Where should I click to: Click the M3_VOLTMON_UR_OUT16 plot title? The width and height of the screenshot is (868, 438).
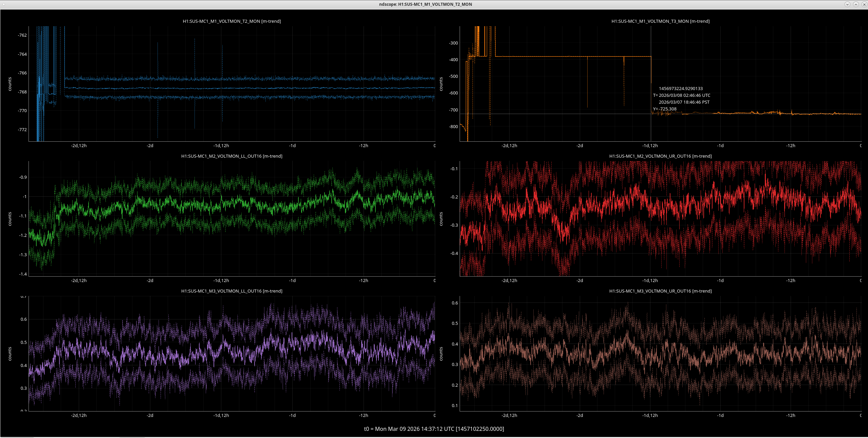[660, 291]
